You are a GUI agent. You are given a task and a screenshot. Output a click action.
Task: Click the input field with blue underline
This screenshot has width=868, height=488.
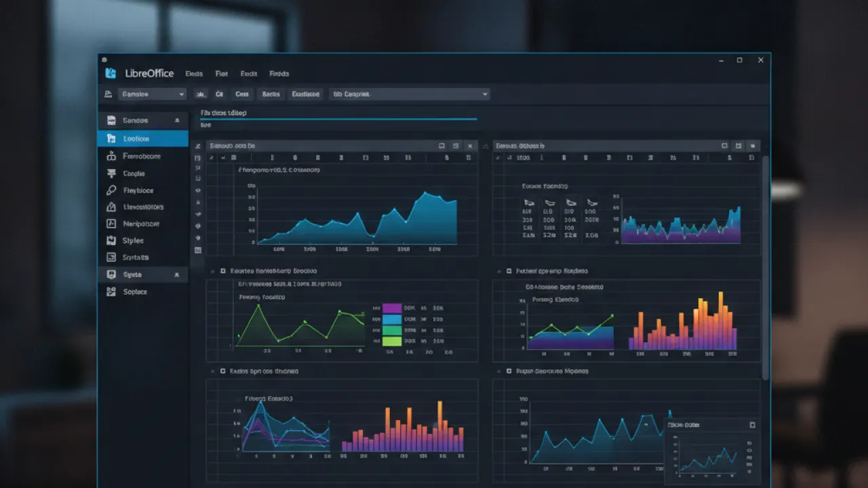[x=338, y=113]
